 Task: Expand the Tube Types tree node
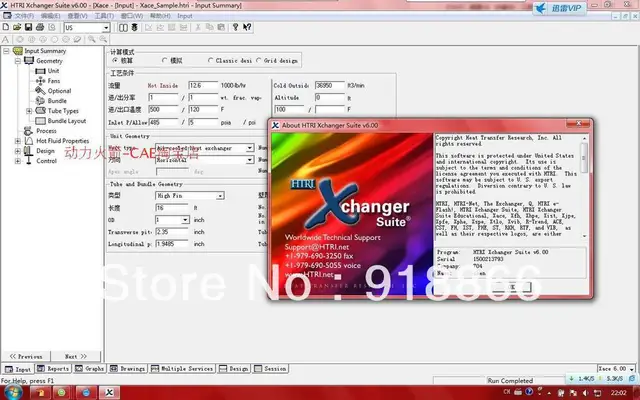pyautogui.click(x=29, y=111)
